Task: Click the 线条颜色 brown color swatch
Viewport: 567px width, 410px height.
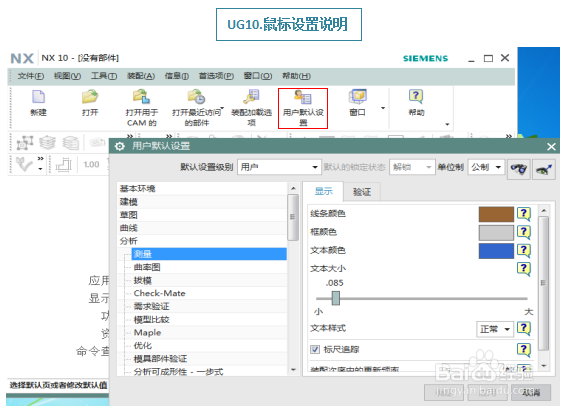Action: (496, 214)
